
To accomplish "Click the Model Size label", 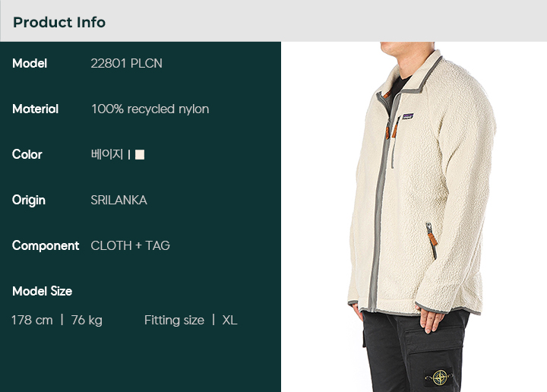I will tap(42, 291).
